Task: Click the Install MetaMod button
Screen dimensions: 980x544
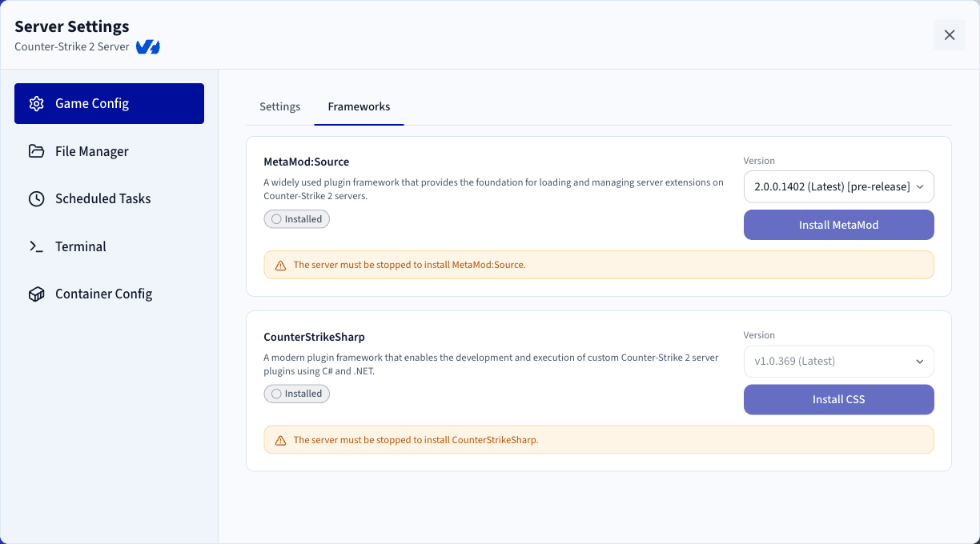Action: click(838, 225)
